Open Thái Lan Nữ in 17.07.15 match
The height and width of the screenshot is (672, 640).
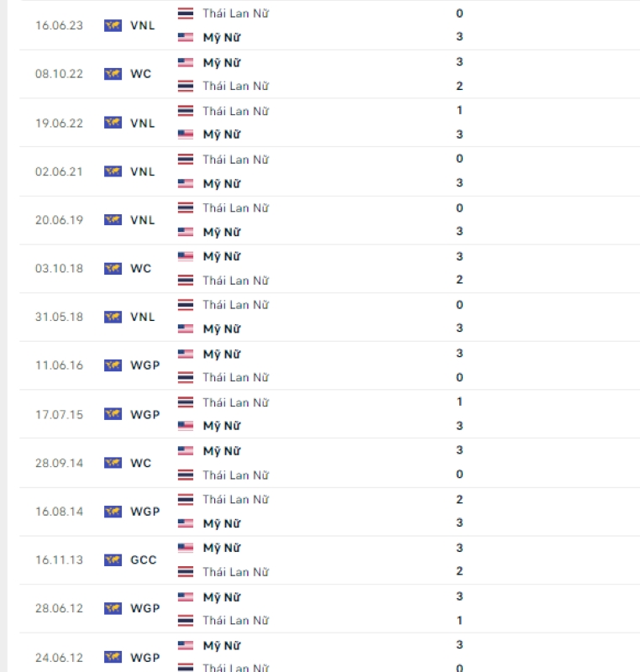pyautogui.click(x=236, y=402)
